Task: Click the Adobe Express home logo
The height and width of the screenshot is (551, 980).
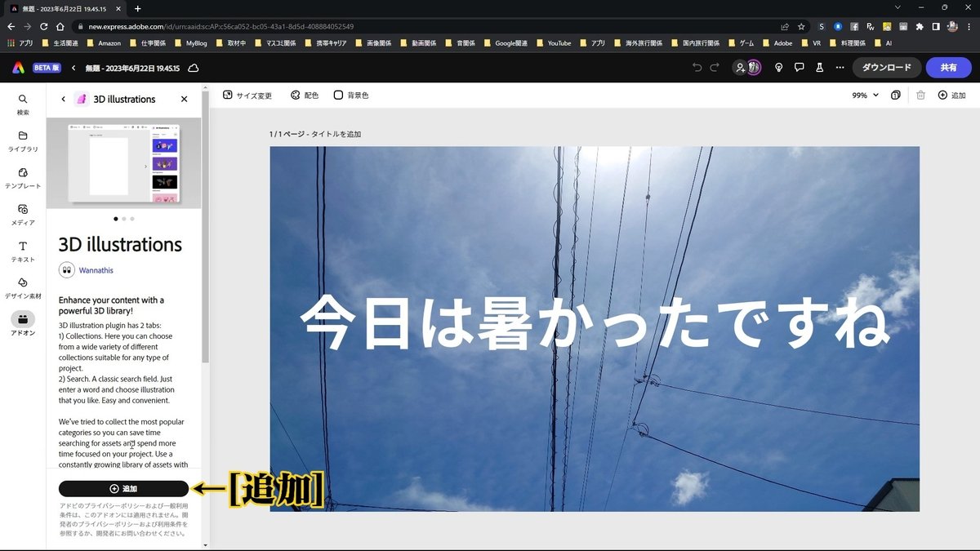Action: (18, 68)
